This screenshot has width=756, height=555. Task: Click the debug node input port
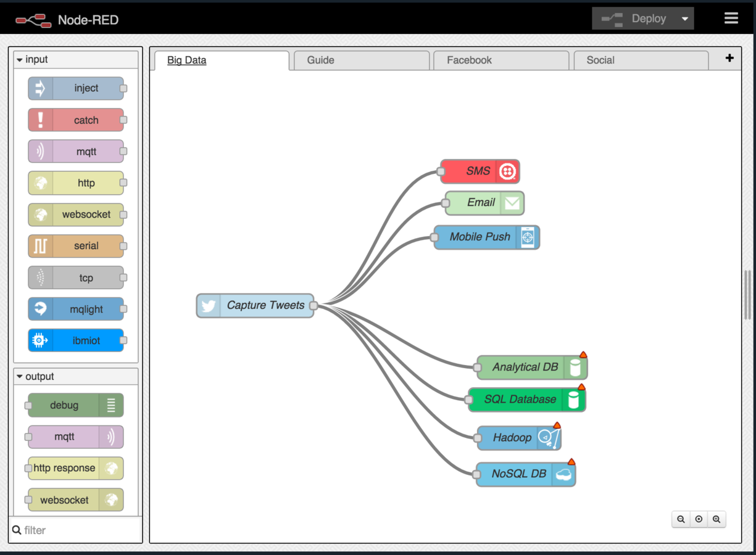[x=28, y=405]
